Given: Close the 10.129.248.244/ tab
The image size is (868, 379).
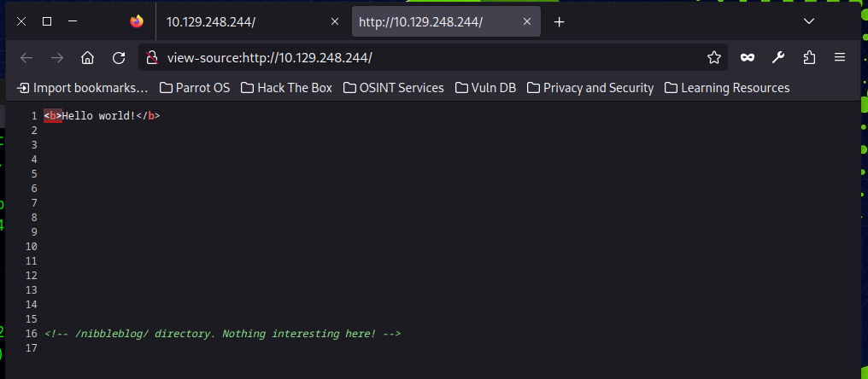Looking at the screenshot, I should [334, 21].
